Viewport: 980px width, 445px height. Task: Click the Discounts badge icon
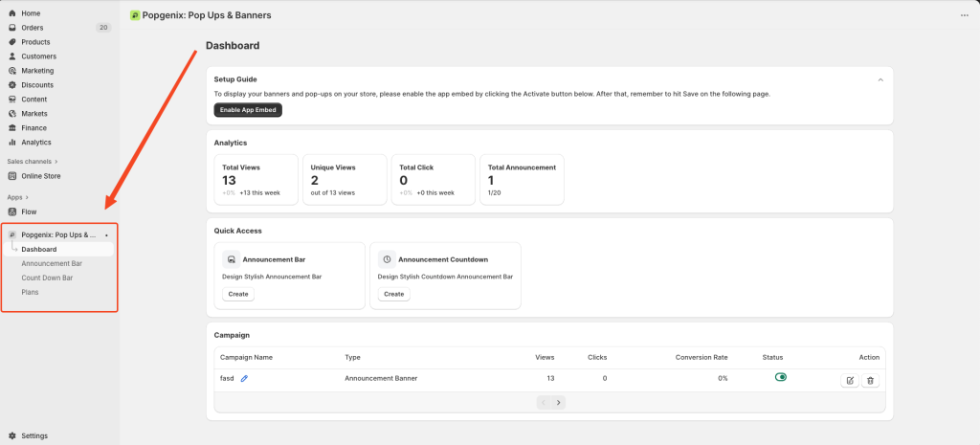pos(12,85)
